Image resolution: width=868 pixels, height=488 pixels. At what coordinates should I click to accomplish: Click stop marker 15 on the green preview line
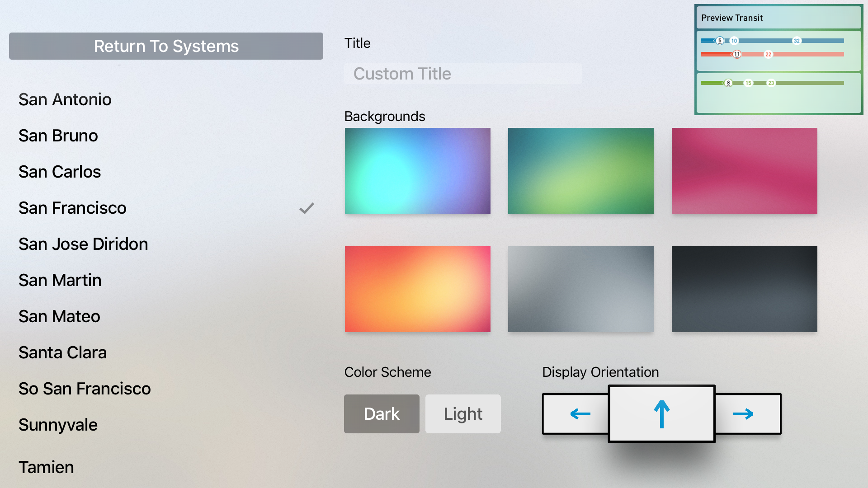748,83
